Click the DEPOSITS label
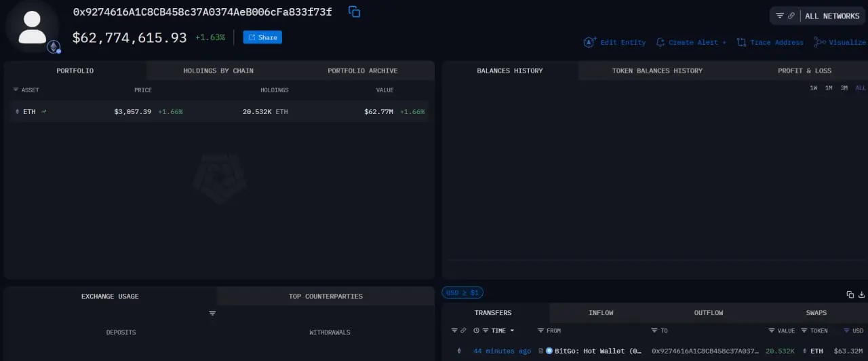Viewport: 868px width, 361px height. [x=121, y=332]
